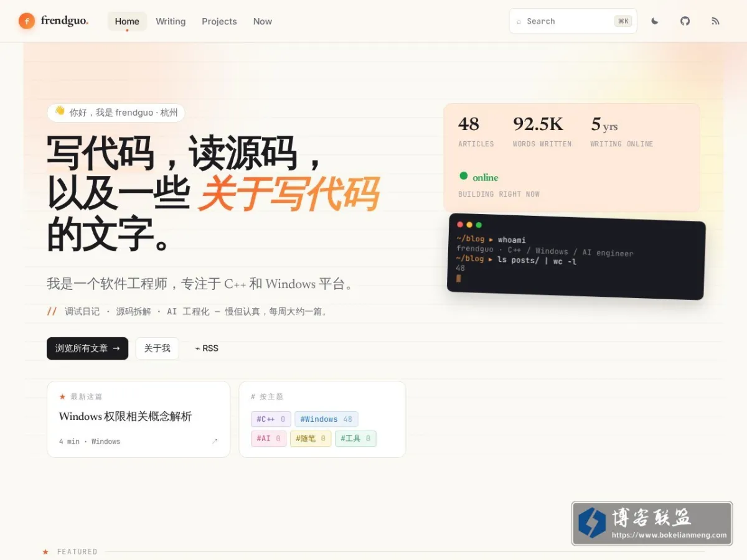Click the 48 ARTICLES stat

point(476,132)
